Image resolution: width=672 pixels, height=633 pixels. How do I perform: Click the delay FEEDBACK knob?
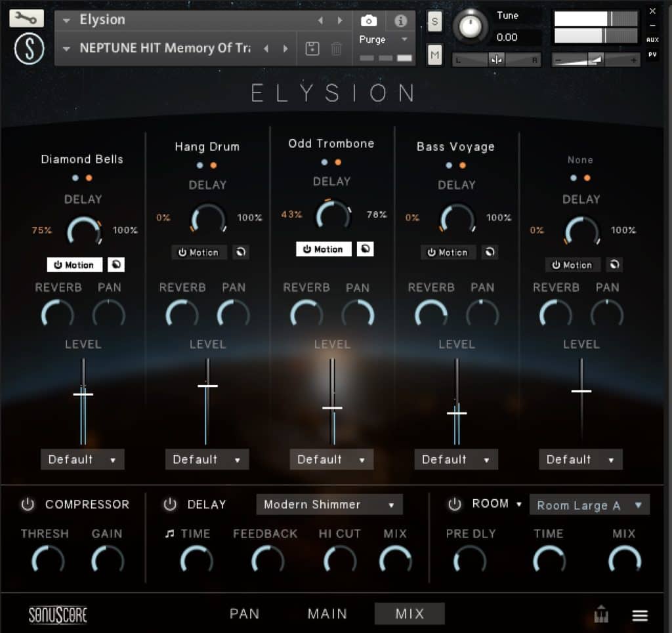pyautogui.click(x=268, y=561)
